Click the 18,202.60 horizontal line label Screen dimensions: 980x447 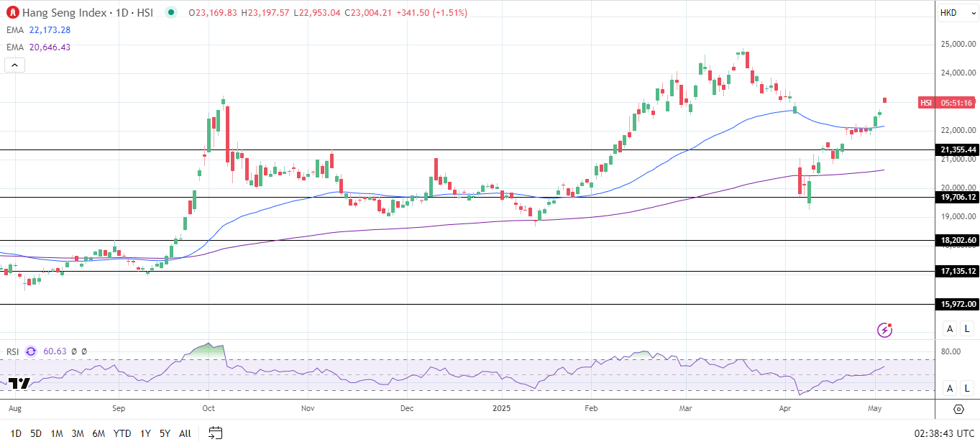coord(958,241)
